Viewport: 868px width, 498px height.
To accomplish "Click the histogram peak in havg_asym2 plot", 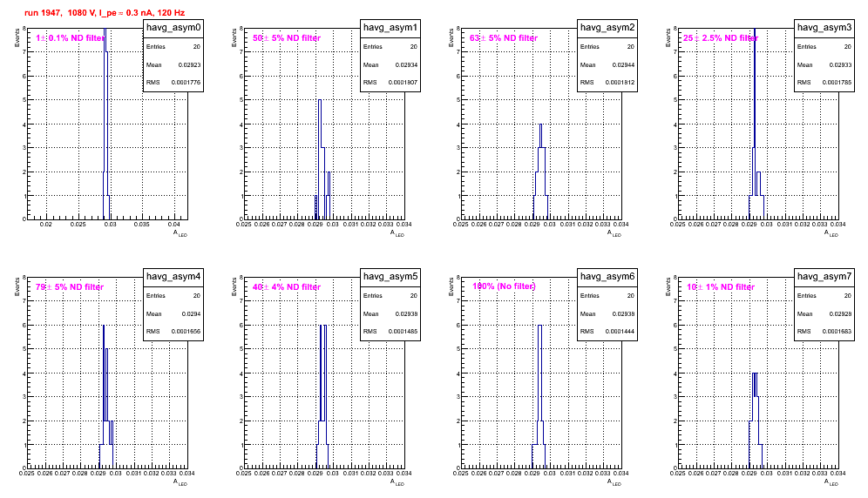I will (x=541, y=124).
